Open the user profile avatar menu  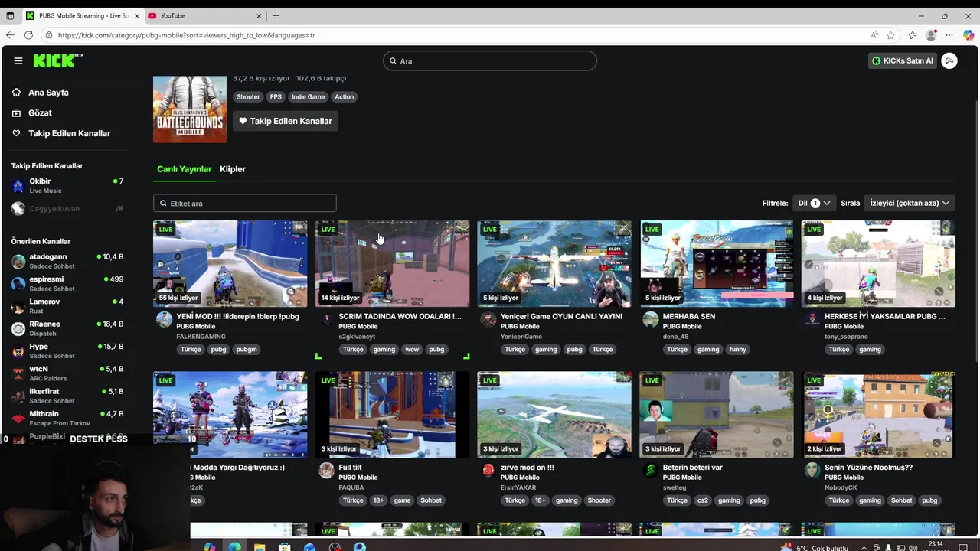(x=949, y=60)
